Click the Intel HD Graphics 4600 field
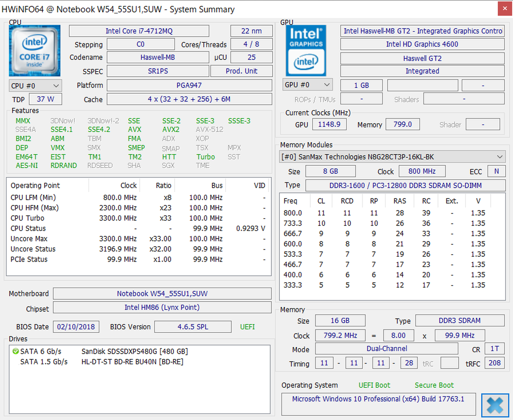The width and height of the screenshot is (513, 420). (x=422, y=44)
